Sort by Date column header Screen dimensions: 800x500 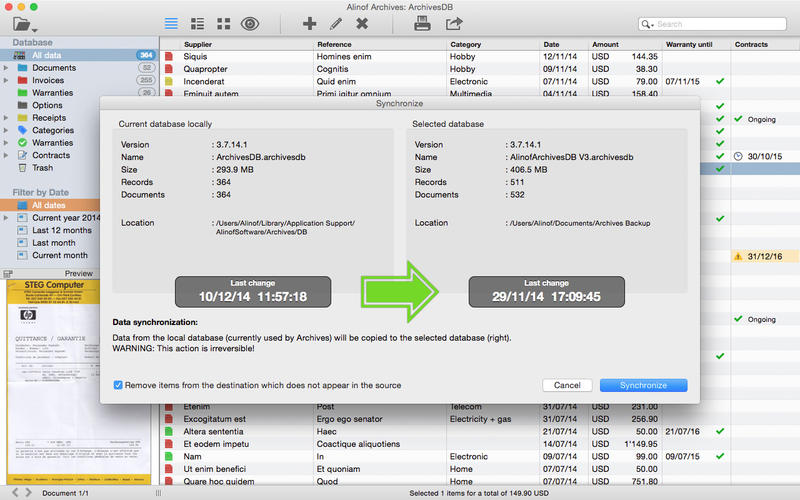point(551,44)
